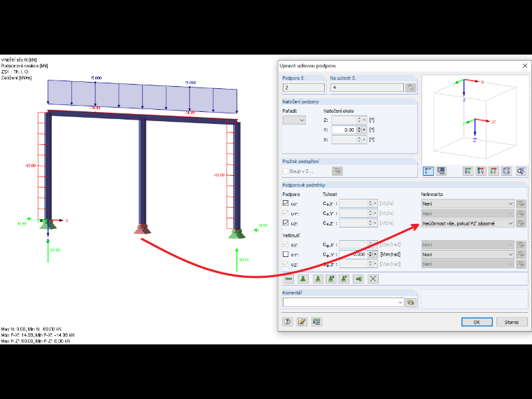Click the 'Max N: 0.00, Min N: -60.00 kN' text
This screenshot has width=532, height=399.
click(31, 329)
